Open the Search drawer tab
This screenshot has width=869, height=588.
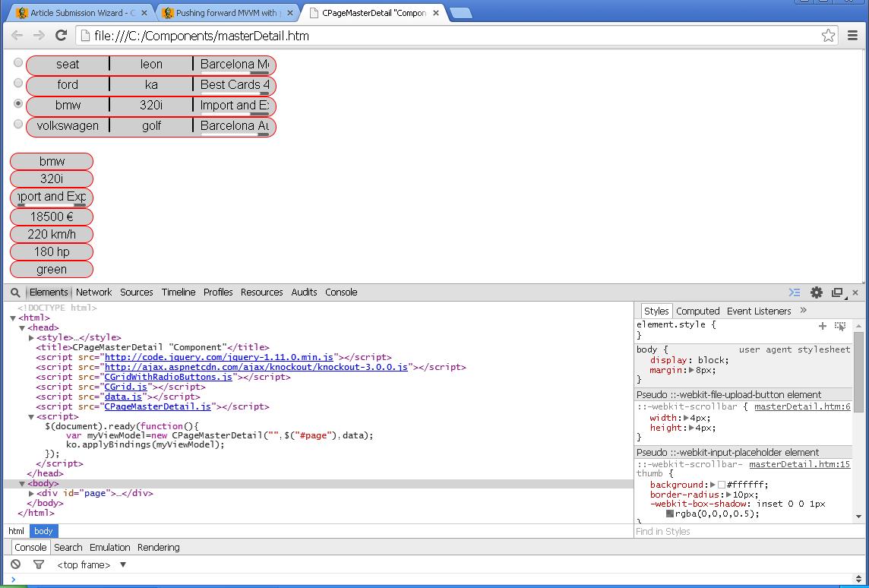(68, 548)
